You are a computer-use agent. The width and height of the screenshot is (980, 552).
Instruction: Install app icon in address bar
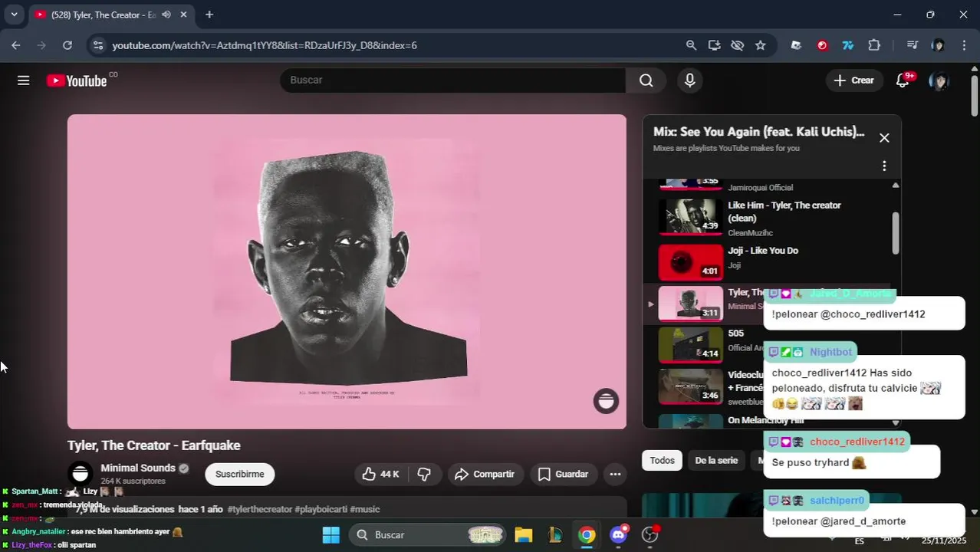[714, 45]
